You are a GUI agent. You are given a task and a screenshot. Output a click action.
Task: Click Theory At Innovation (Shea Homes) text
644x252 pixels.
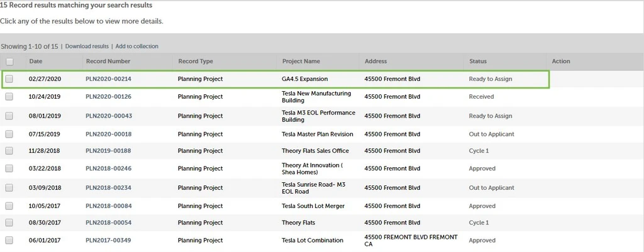[313, 168]
